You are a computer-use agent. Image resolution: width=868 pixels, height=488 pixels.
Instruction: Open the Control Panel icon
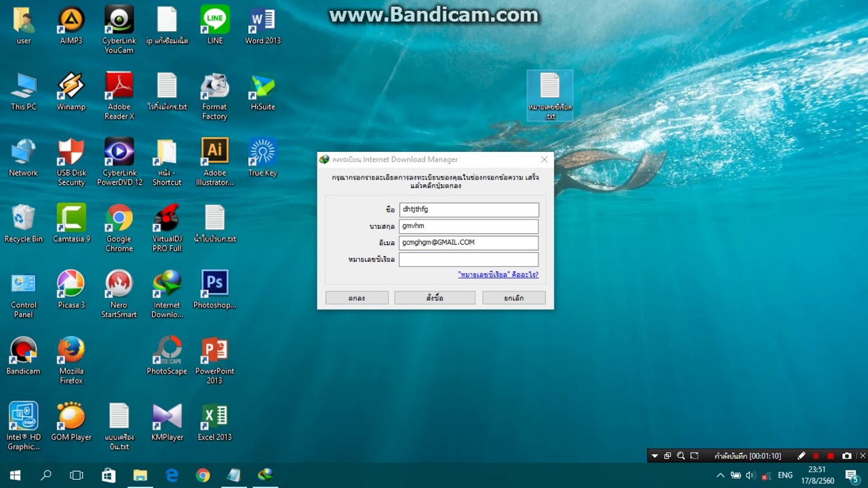[x=23, y=295]
